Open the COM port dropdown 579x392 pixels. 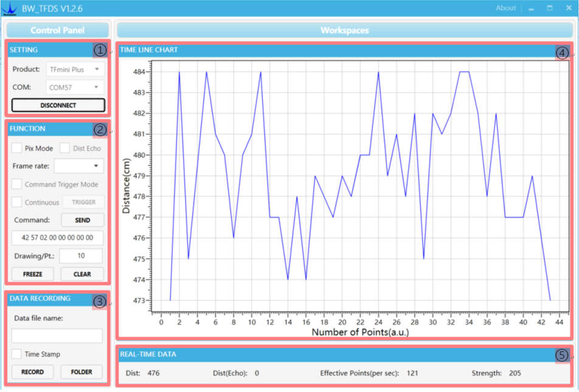coord(75,88)
